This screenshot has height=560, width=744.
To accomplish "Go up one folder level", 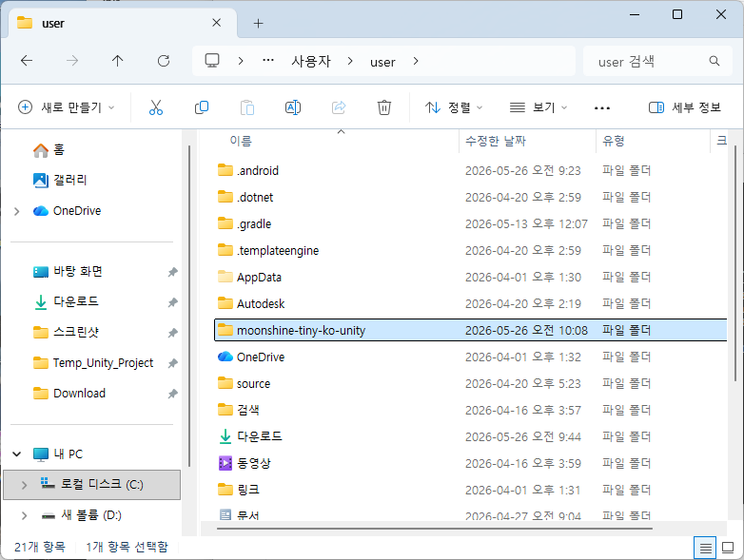I will click(118, 61).
